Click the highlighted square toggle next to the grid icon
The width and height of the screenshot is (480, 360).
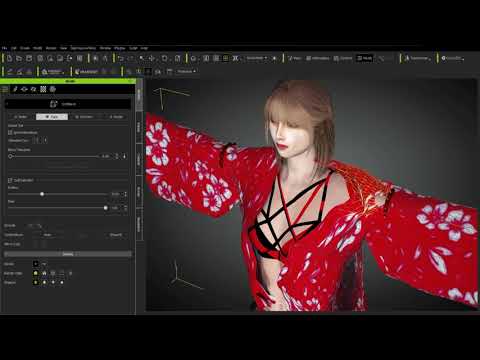(226, 58)
